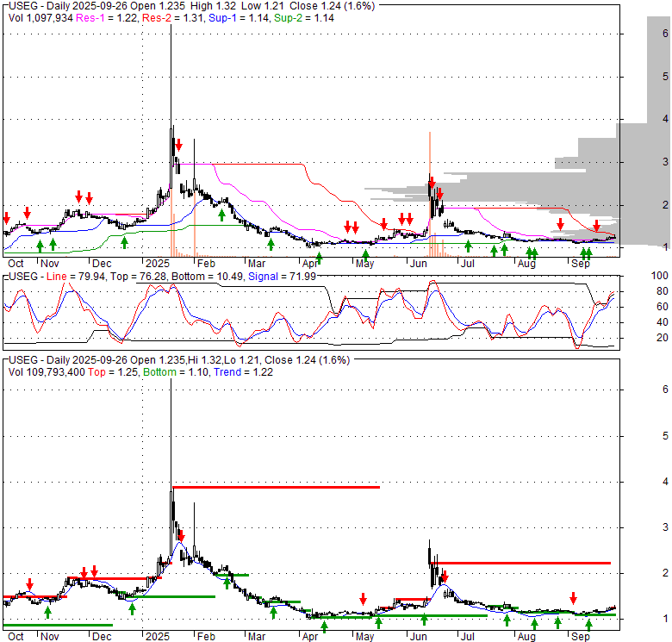This screenshot has height=642, width=672.
Task: Click the Top = 1.25 label in lower chart
Action: click(113, 372)
